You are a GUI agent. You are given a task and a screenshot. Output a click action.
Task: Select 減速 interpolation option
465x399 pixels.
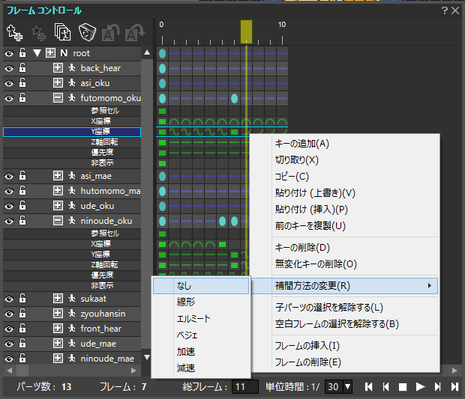(201, 368)
